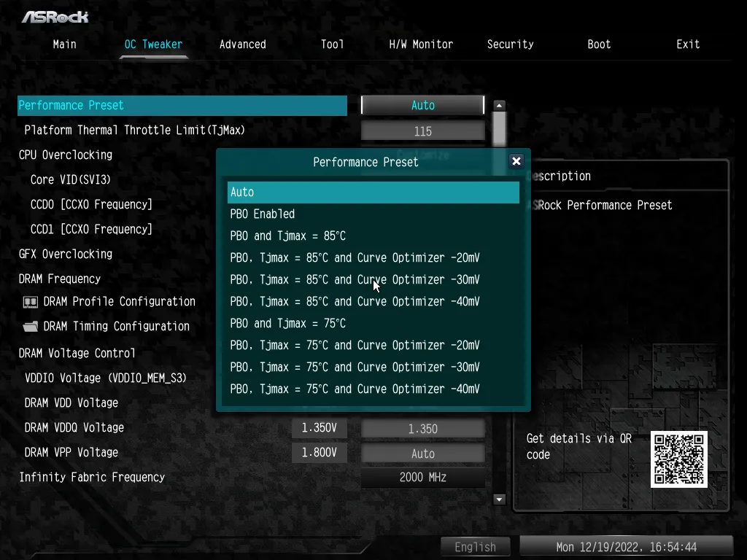Select the DRAM VDDQ Voltage setting
The height and width of the screenshot is (560, 747).
[74, 427]
